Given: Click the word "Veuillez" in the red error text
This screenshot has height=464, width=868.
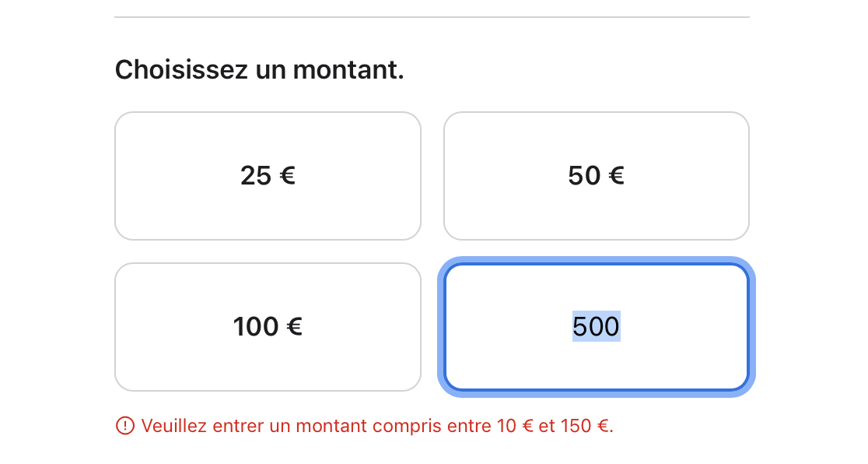Looking at the screenshot, I should (x=173, y=427).
